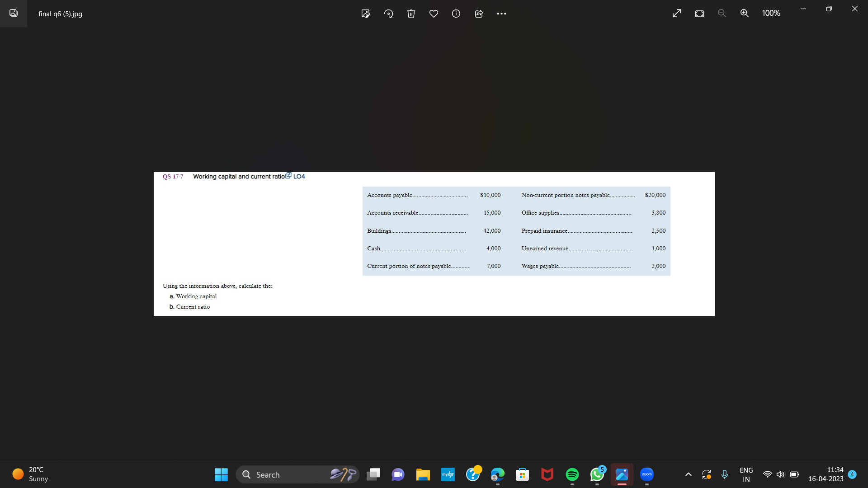Viewport: 868px width, 488px height.
Task: Delete the image with trash icon
Action: [411, 14]
